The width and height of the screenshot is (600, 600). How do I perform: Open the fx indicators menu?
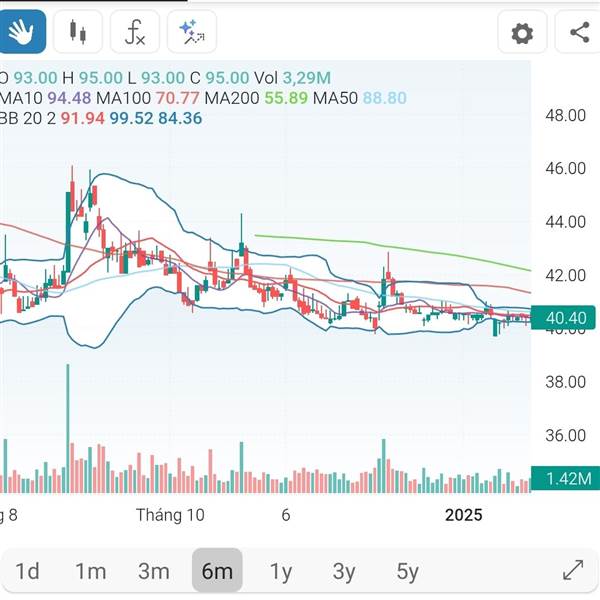point(135,31)
